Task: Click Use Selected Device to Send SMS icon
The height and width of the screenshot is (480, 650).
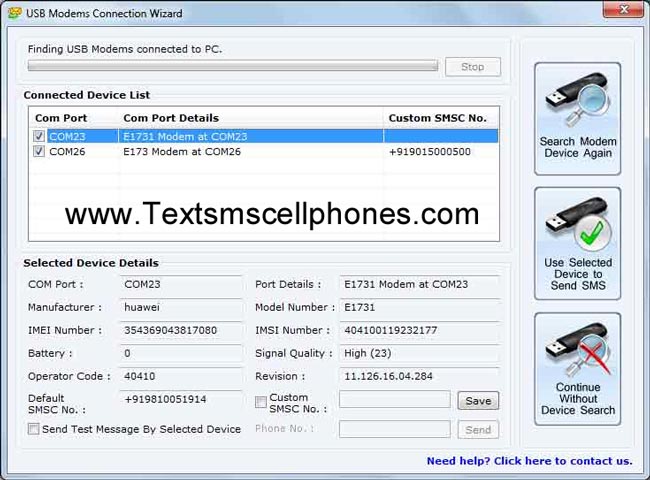Action: point(577,243)
